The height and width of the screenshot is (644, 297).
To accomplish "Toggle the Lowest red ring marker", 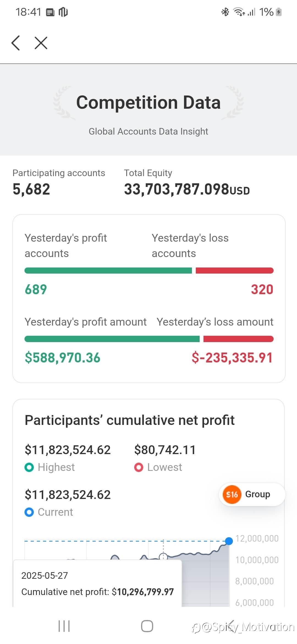I will tap(139, 467).
